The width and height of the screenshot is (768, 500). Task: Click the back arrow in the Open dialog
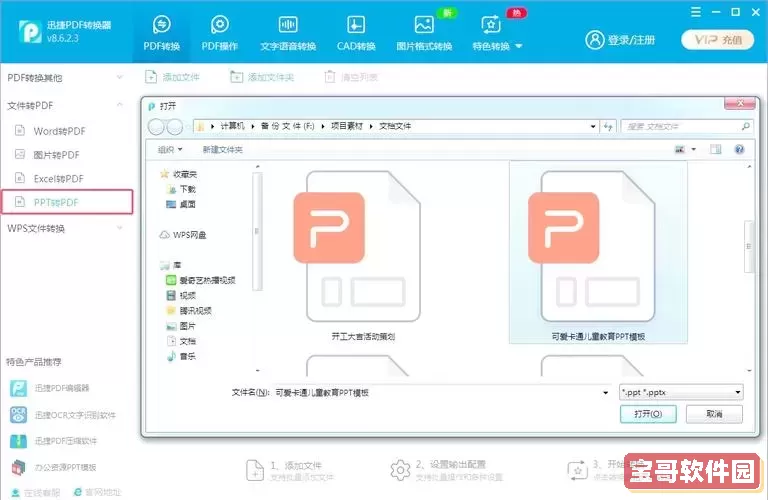click(156, 127)
